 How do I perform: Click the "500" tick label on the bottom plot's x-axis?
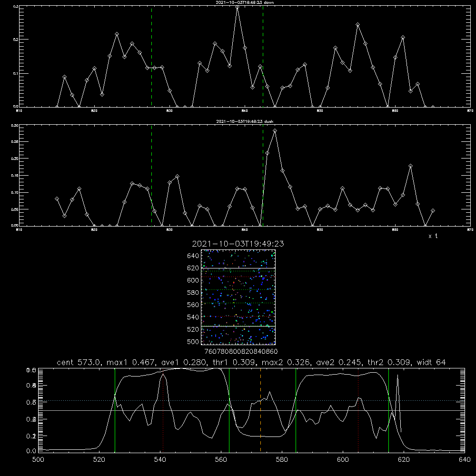(x=38, y=460)
